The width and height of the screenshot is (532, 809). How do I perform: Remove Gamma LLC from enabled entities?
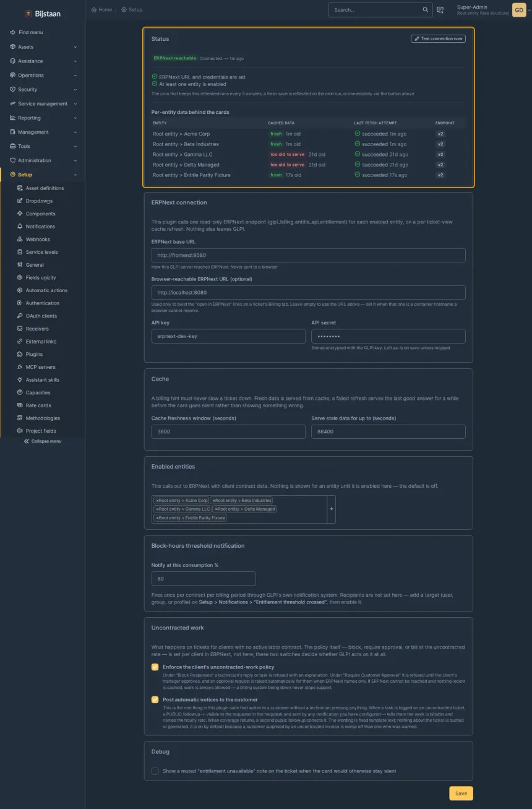[x=157, y=509]
